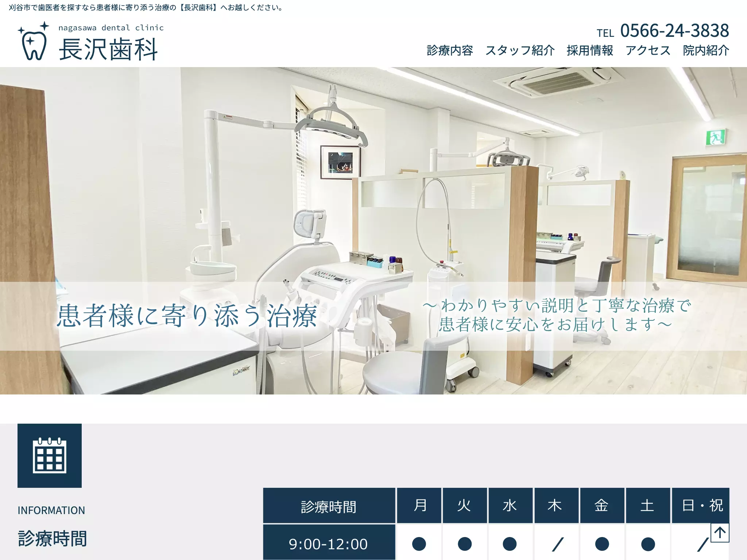
Task: Open the 長沢歯科 clinic name logo
Action: [x=108, y=49]
